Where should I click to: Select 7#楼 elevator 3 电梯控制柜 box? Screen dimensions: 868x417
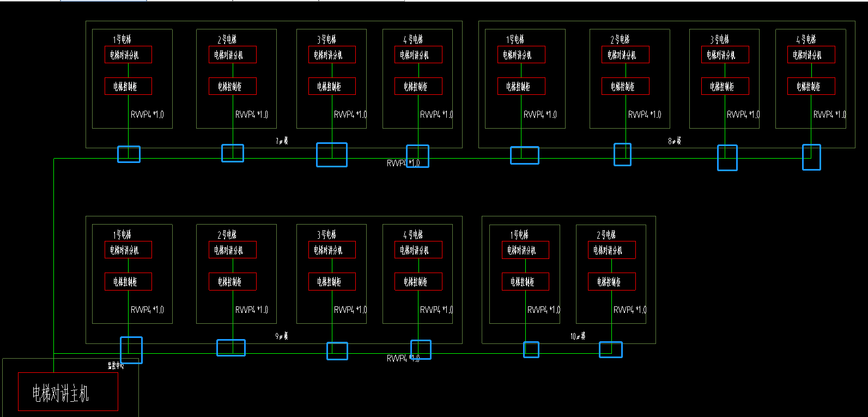click(x=332, y=86)
